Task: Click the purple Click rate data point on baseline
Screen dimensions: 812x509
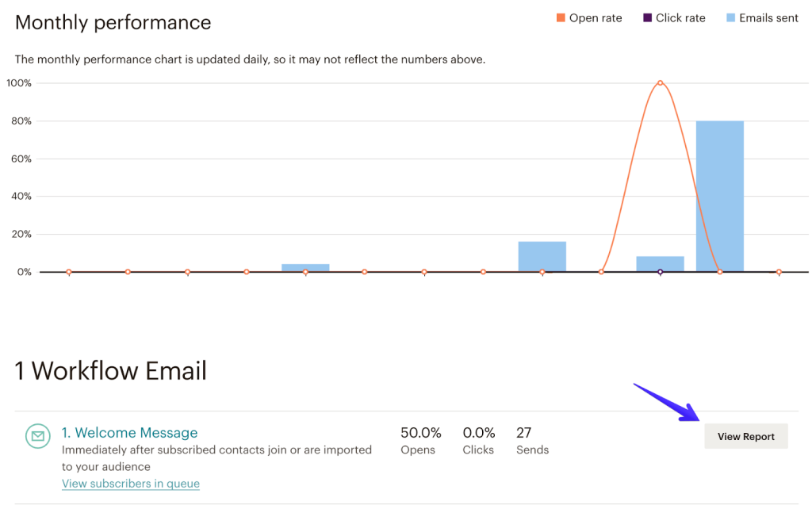Action: pyautogui.click(x=661, y=271)
